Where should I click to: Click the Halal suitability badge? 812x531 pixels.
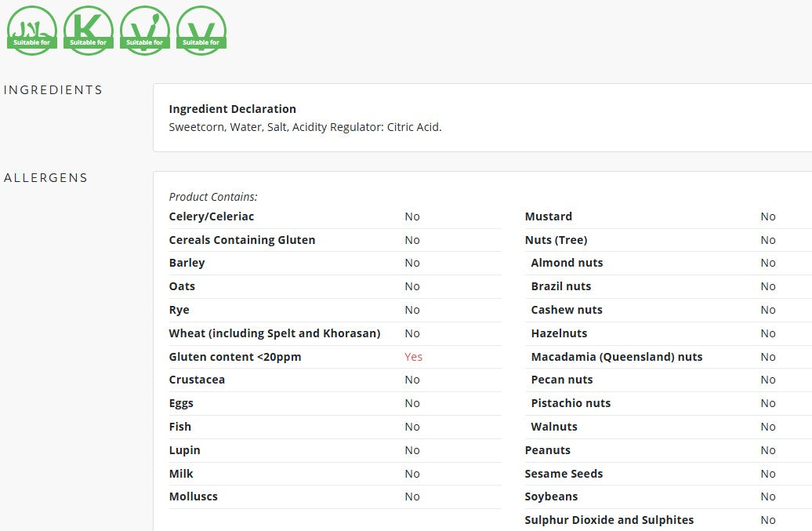32,31
